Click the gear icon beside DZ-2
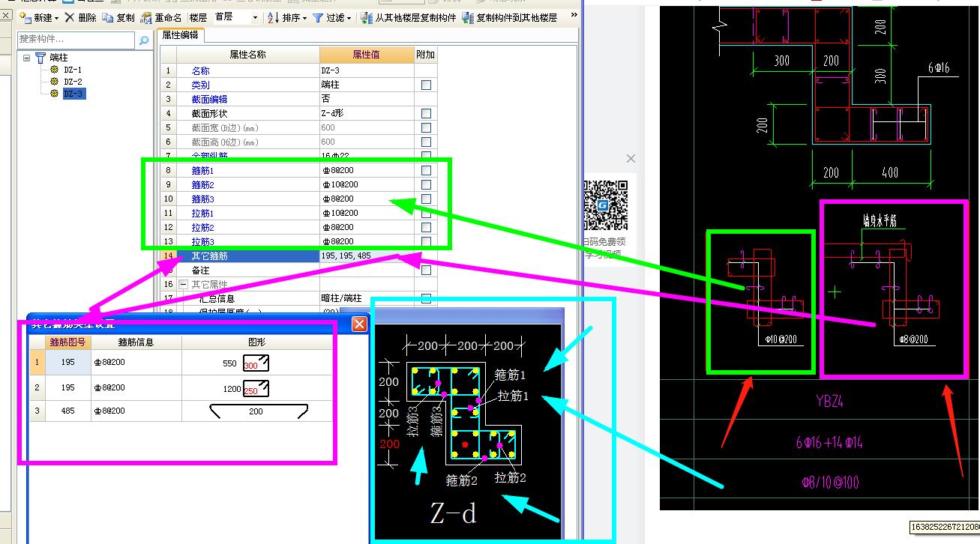 click(54, 82)
